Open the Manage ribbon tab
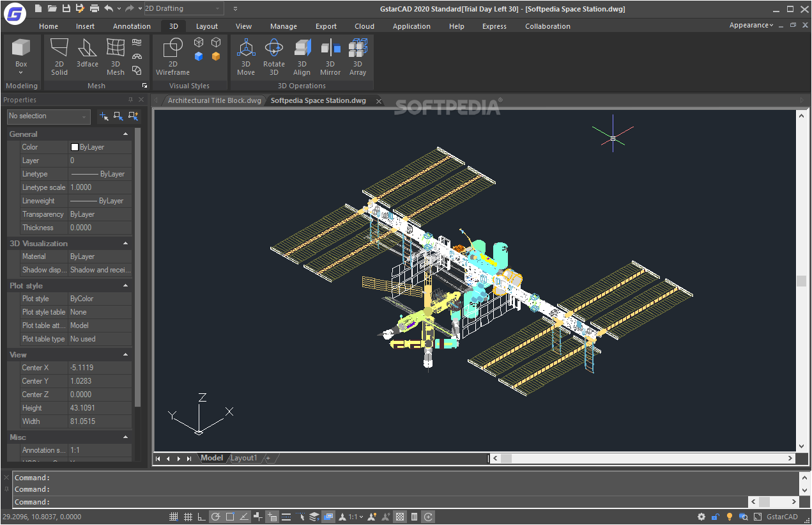Screen dimensions: 812x525 [x=283, y=26]
